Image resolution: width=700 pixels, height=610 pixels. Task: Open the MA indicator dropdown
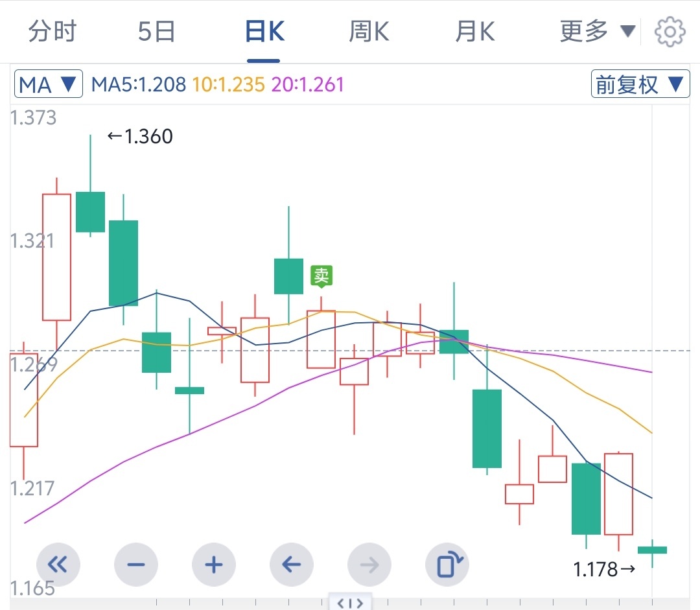tap(48, 84)
